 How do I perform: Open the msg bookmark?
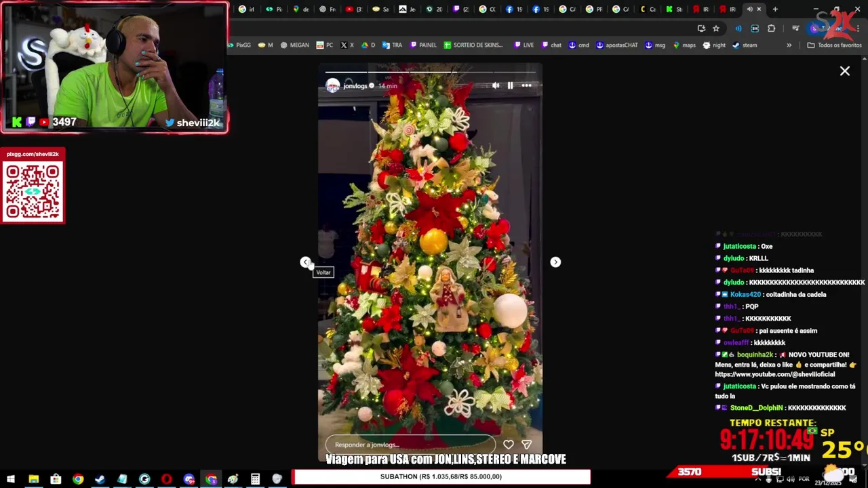tap(654, 45)
